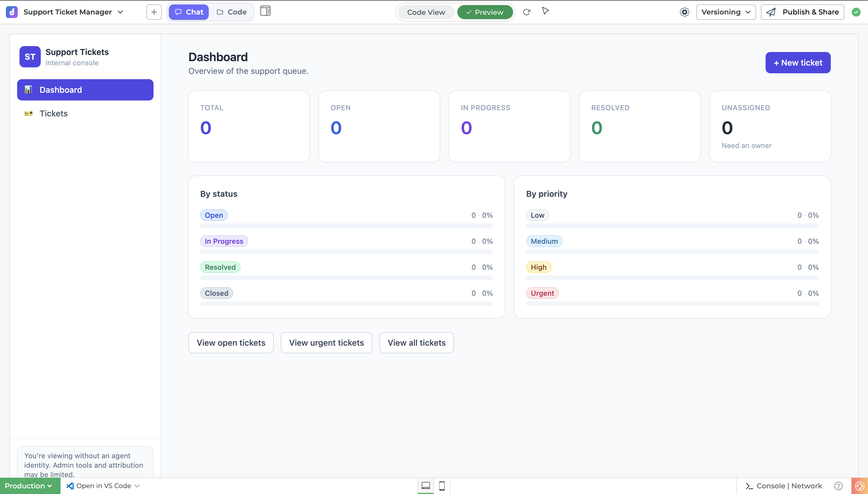Click the ST logo badge

click(x=30, y=57)
